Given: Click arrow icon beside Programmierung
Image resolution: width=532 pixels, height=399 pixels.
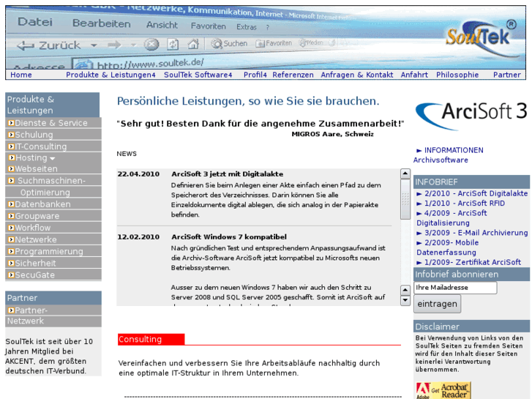Looking at the screenshot, I should (x=11, y=252).
